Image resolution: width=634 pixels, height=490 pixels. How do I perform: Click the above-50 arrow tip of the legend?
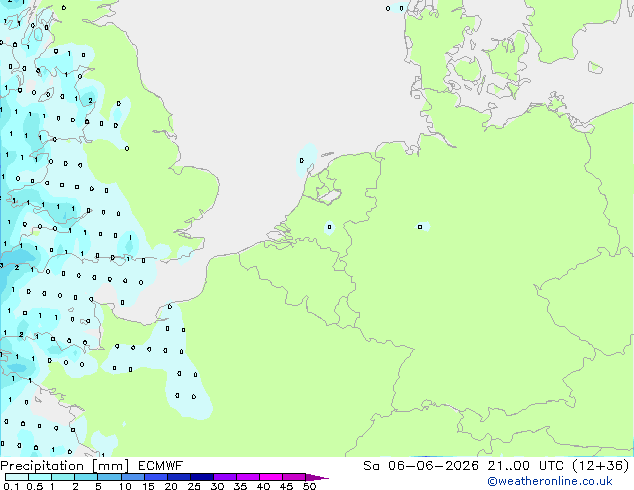pyautogui.click(x=317, y=477)
